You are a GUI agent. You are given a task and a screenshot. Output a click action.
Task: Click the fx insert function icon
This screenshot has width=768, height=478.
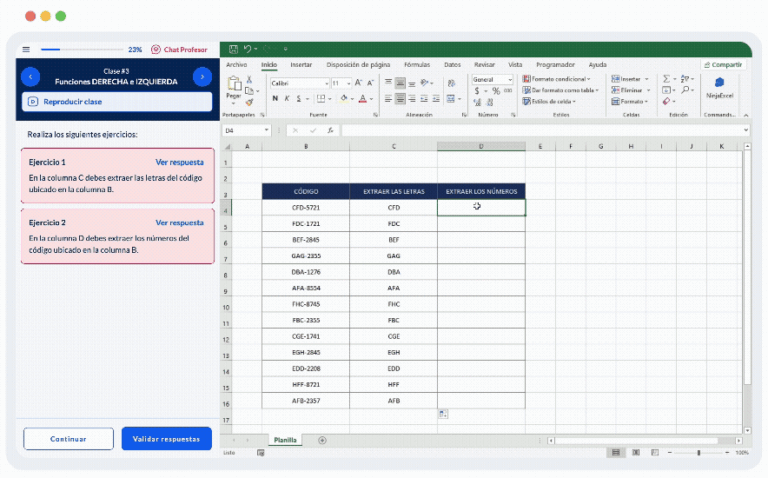[331, 130]
